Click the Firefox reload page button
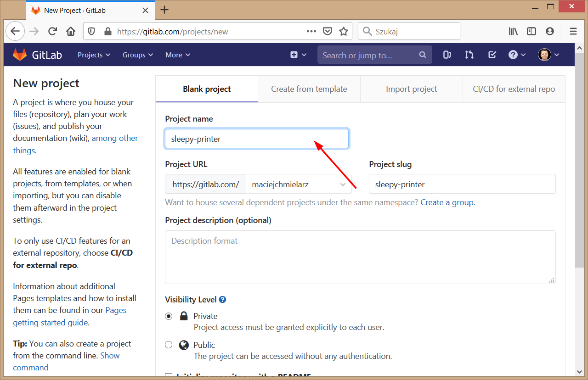This screenshot has width=588, height=380. click(x=52, y=31)
